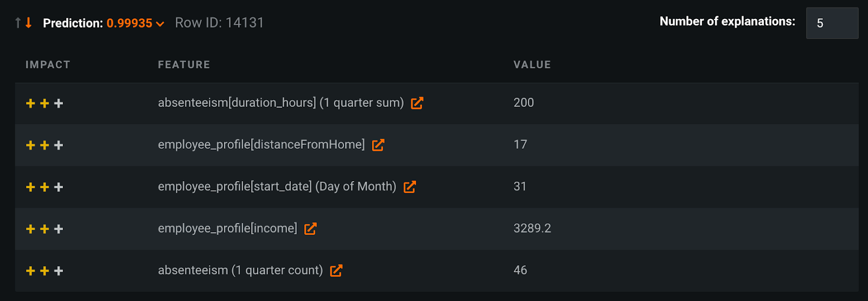
Task: Click the FEATURE column header
Action: point(184,65)
